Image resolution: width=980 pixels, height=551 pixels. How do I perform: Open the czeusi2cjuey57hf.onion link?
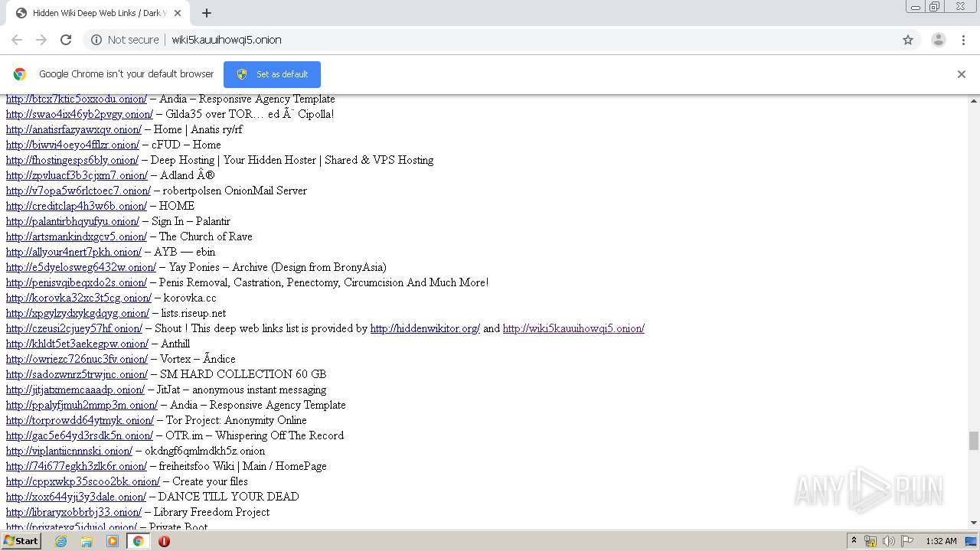click(x=74, y=328)
